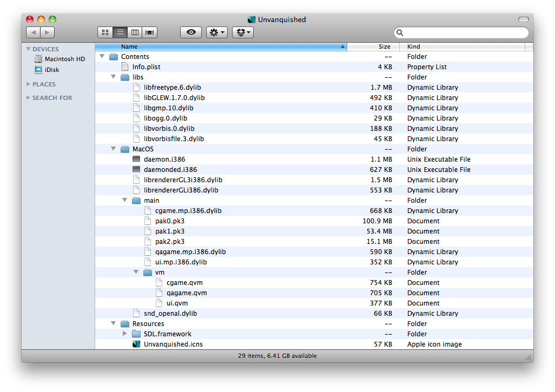Image resolution: width=555 pixels, height=392 pixels.
Task: Click the Back navigation button
Action: click(x=34, y=32)
